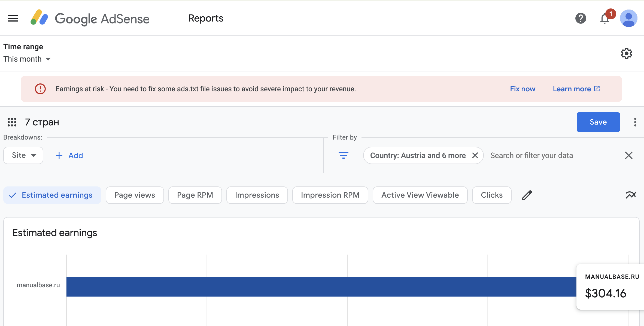Open the Site breakdown dropdown
Image resolution: width=644 pixels, height=326 pixels.
pyautogui.click(x=23, y=155)
